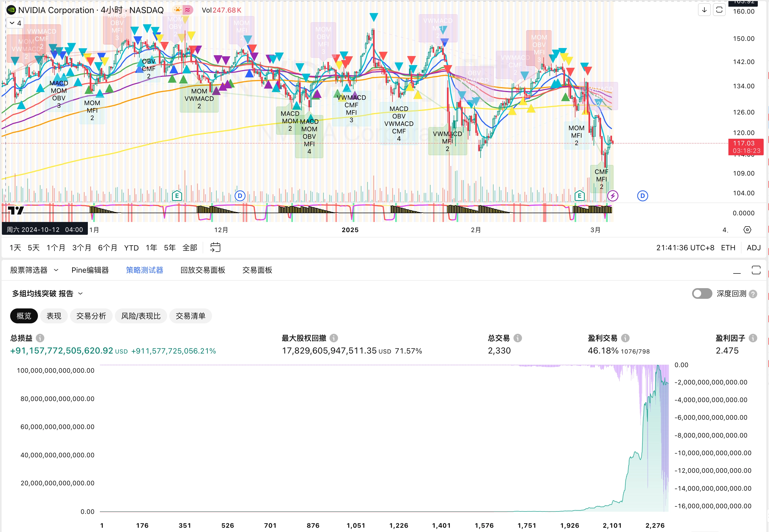Click the 2025 label on the time axis
The width and height of the screenshot is (769, 532).
[350, 230]
